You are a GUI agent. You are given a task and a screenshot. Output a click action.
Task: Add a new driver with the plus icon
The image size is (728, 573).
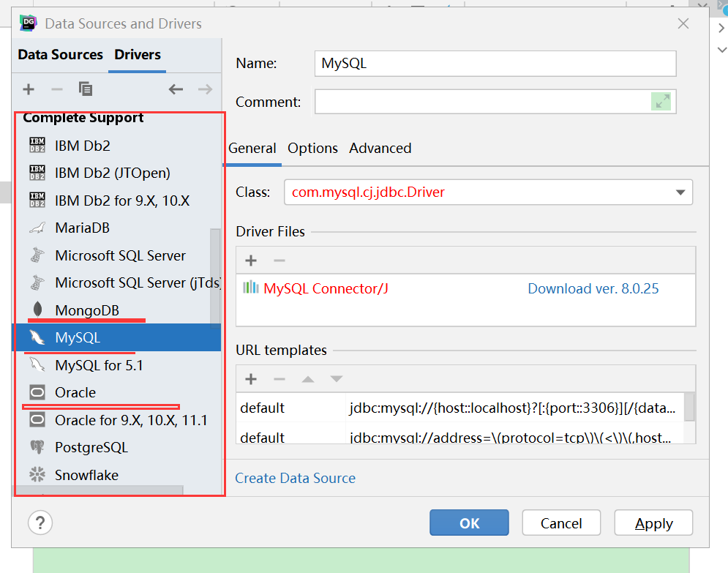click(28, 89)
